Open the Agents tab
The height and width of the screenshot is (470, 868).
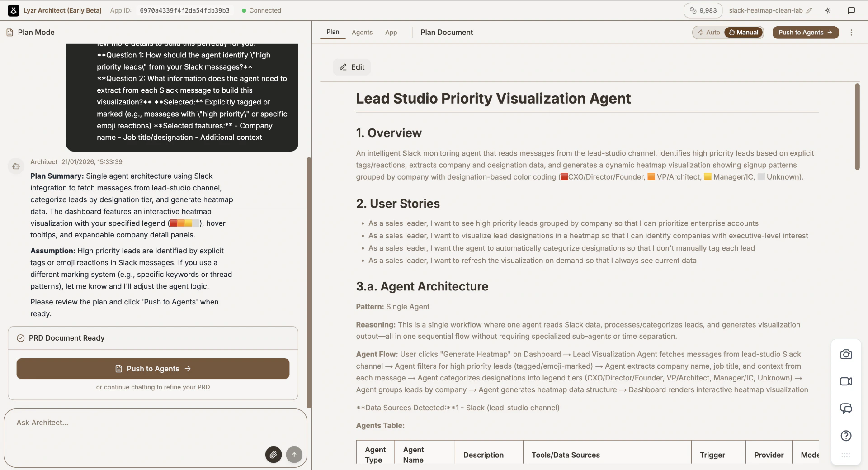362,32
